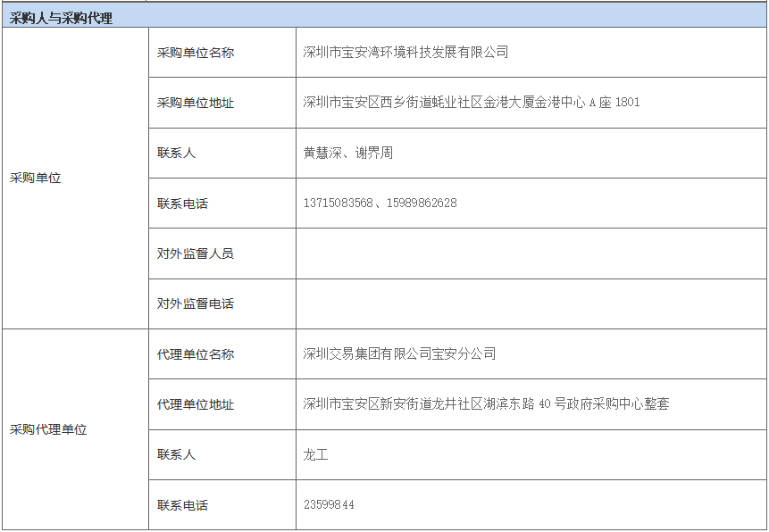This screenshot has height=532, width=769.
Task: Click the 代理单位地址 label cell
Action: [x=196, y=404]
